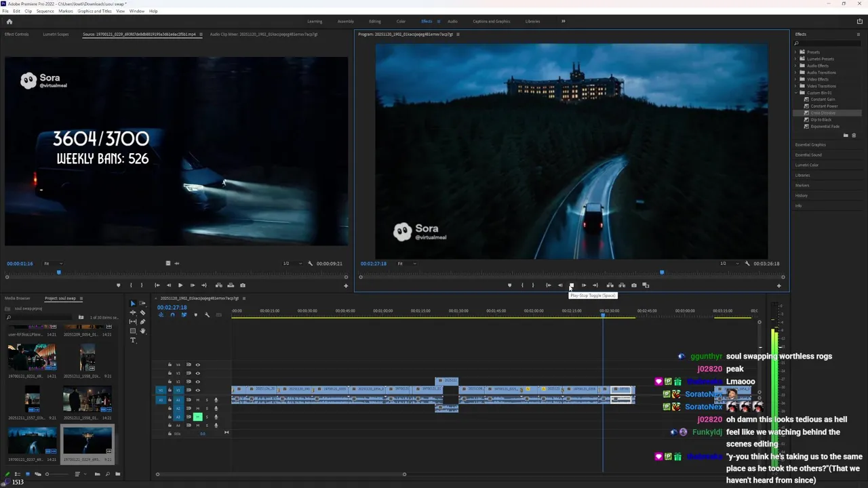Screen dimensions: 868x488
Task: Open the Essential Graphics panel
Action: (810, 144)
